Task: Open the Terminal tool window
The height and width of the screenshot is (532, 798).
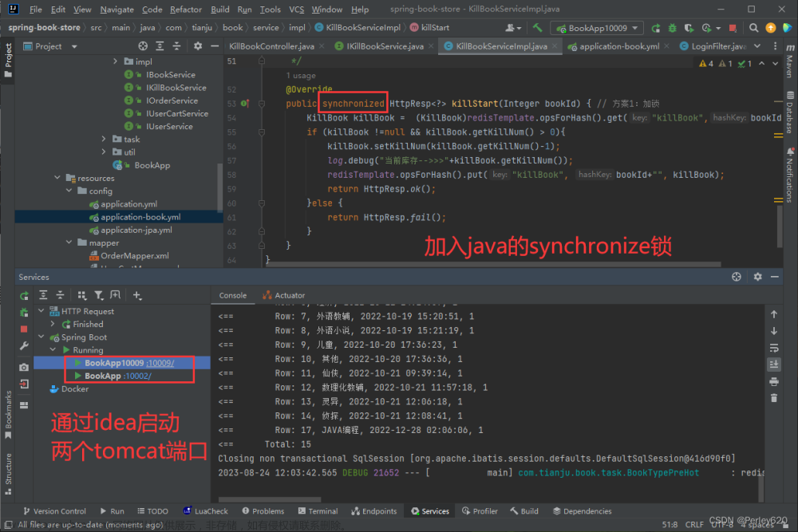Action: 318,511
